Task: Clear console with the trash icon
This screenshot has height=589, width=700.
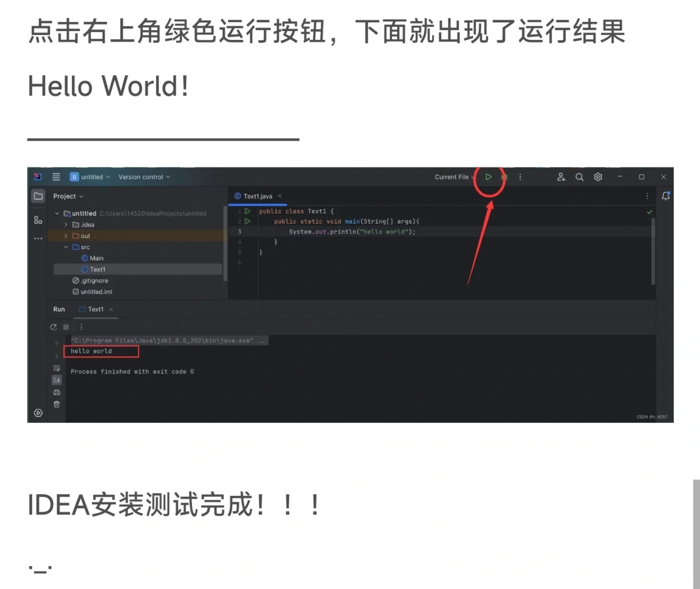Action: point(57,404)
